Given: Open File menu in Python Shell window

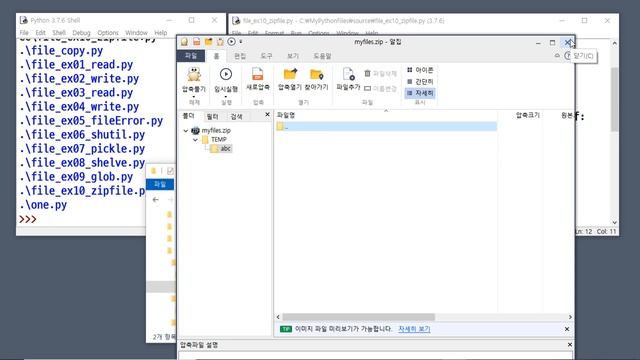Looking at the screenshot, I should click(x=24, y=33).
